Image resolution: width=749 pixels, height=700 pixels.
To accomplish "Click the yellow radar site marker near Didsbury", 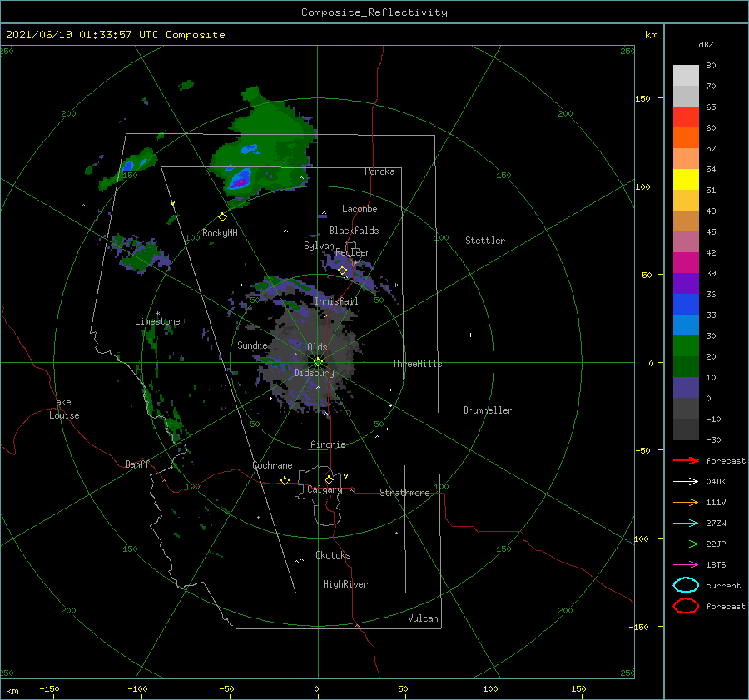I will pyautogui.click(x=318, y=362).
